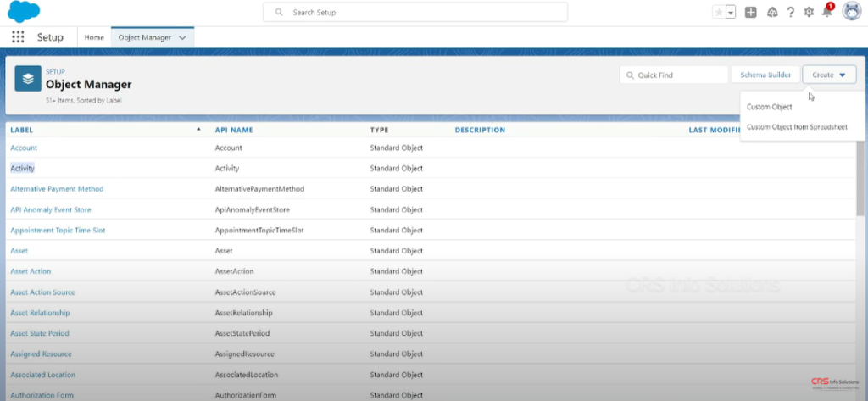
Task: Open API Anomaly Event Store object
Action: pyautogui.click(x=51, y=210)
